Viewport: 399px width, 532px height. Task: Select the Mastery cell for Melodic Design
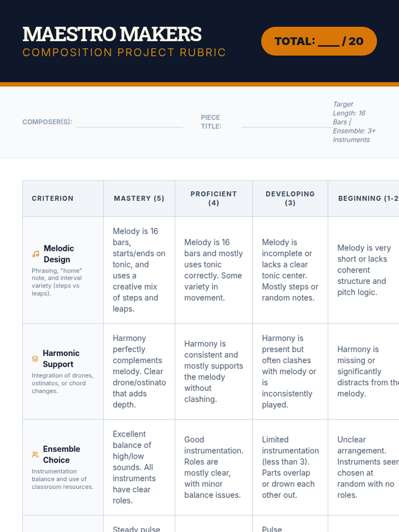[x=139, y=270]
